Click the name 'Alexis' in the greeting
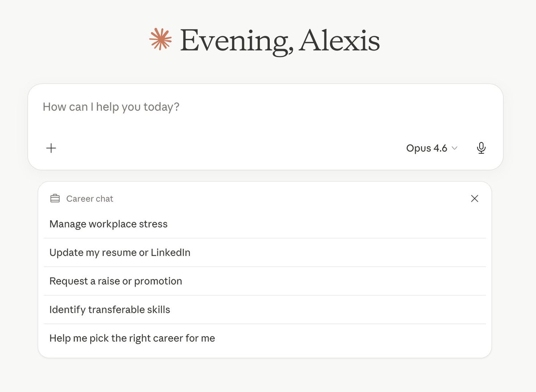 pyautogui.click(x=340, y=40)
